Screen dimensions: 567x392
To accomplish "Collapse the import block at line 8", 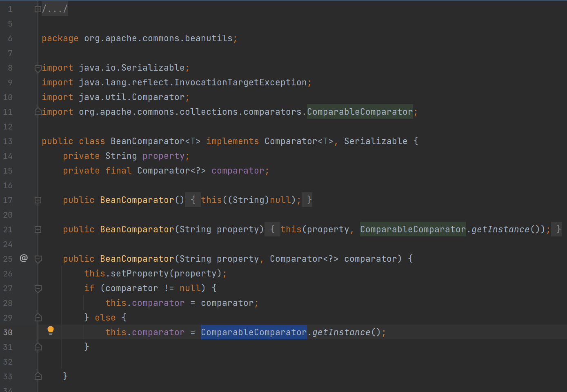I will click(x=38, y=68).
